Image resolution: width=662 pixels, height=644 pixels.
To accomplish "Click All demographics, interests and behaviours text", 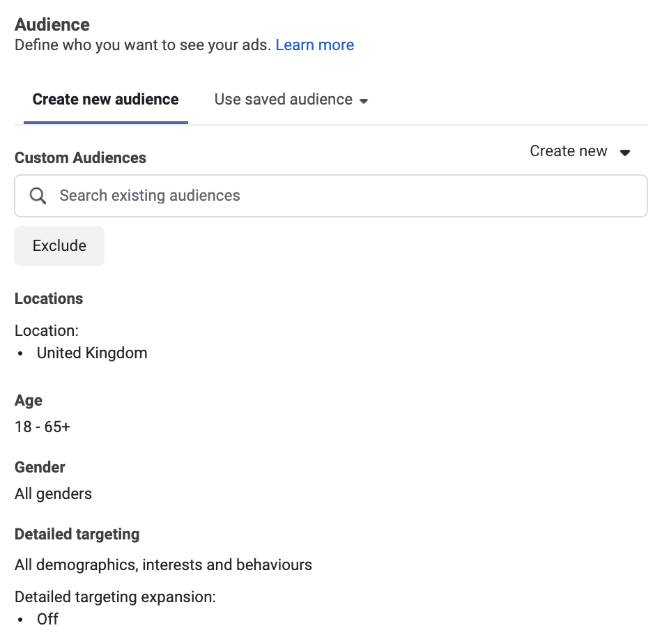I will [x=163, y=565].
